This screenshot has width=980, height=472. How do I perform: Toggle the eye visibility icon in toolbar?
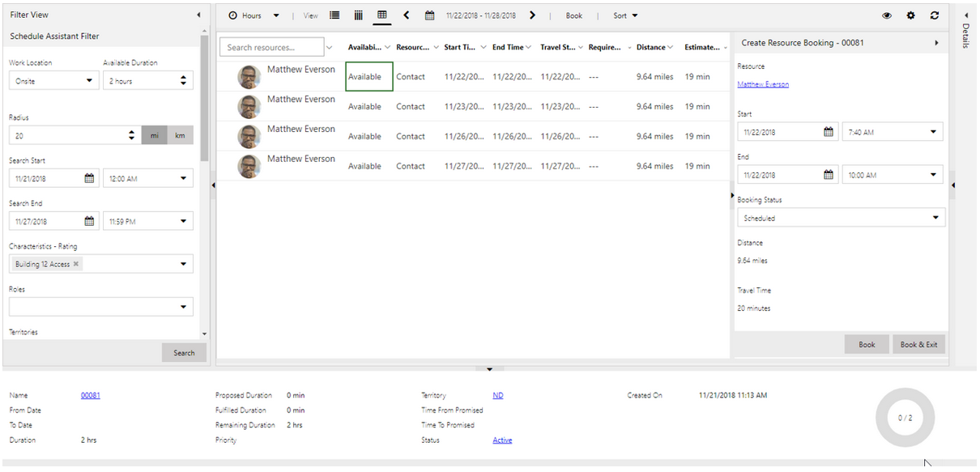[x=887, y=15]
